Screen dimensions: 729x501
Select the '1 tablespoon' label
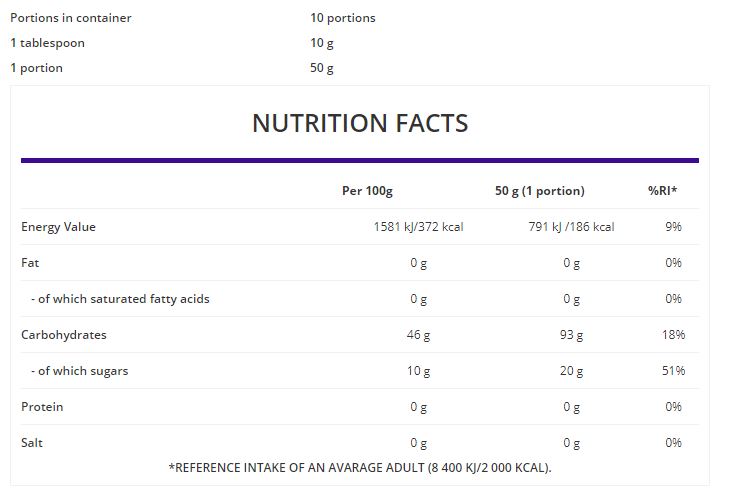click(47, 43)
